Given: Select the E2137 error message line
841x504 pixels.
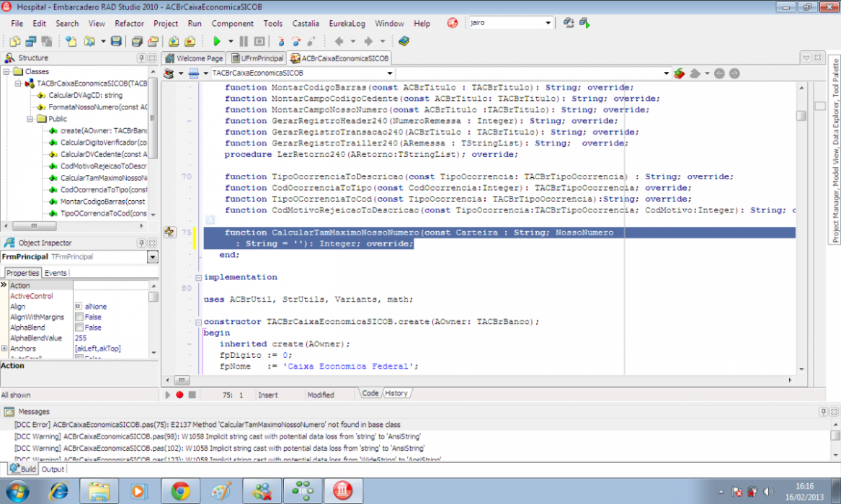Looking at the screenshot, I should pos(207,425).
